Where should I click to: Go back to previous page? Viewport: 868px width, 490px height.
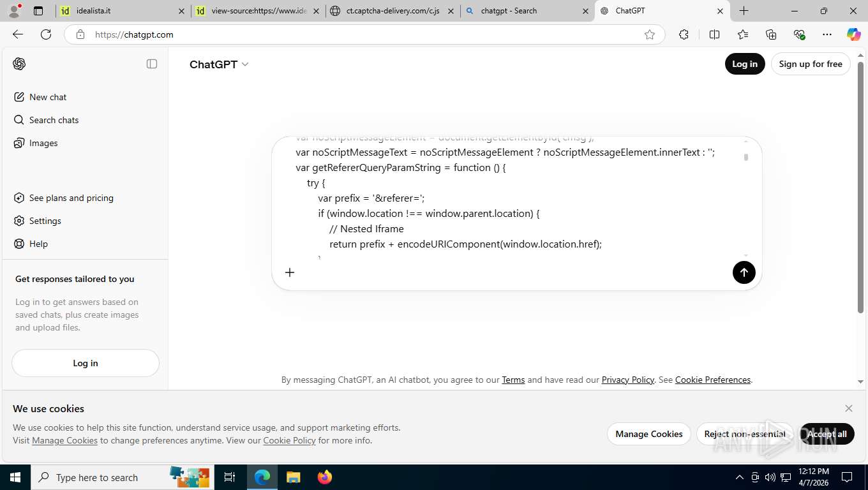tap(18, 34)
